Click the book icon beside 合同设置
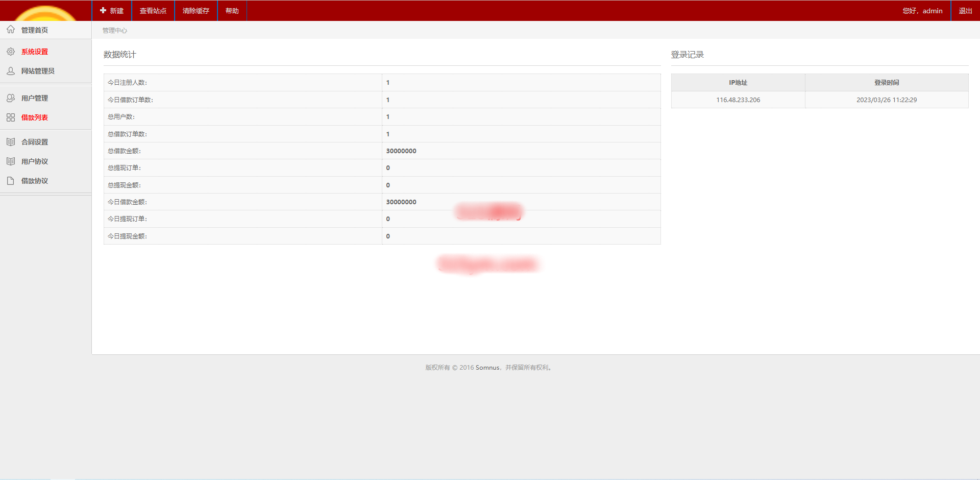Image resolution: width=980 pixels, height=480 pixels. point(11,142)
